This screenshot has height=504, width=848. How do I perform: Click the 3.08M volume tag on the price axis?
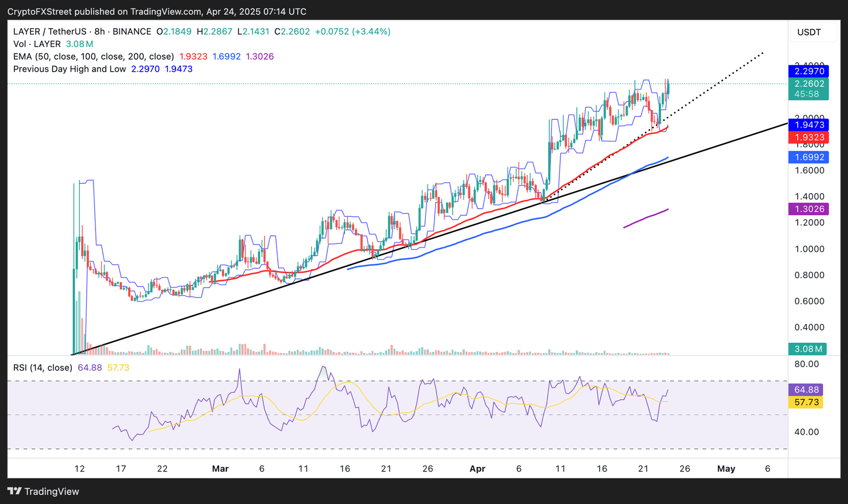(808, 349)
